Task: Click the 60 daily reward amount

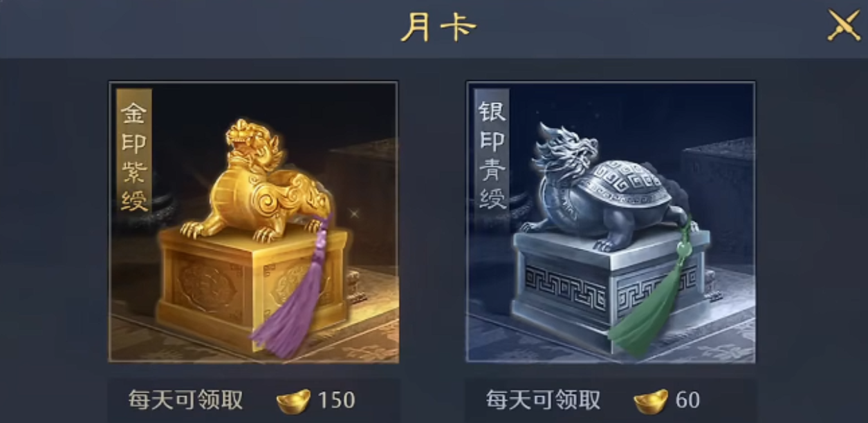Action: point(687,400)
